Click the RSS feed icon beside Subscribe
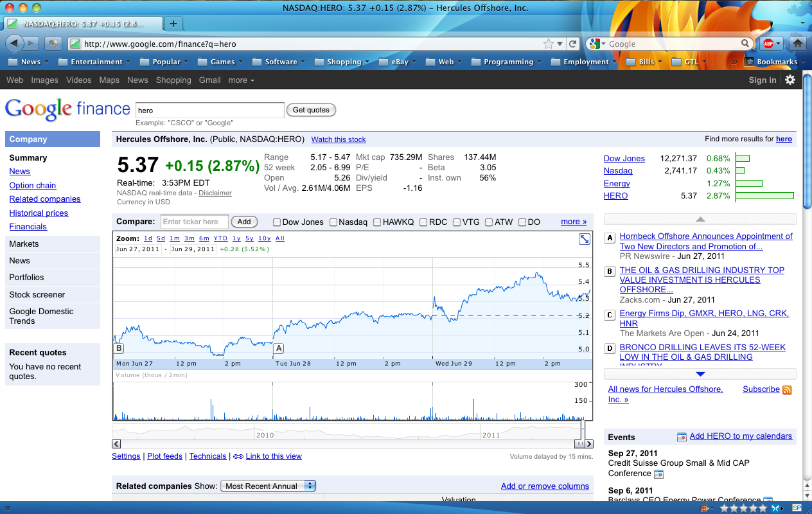812x514 pixels. tap(787, 390)
